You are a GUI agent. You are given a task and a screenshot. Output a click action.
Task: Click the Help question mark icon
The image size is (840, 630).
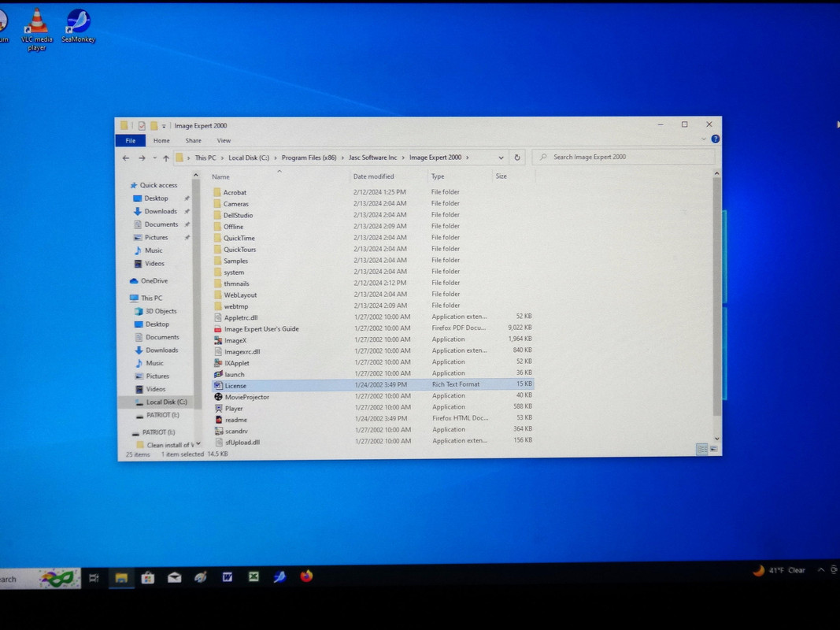[x=715, y=139]
